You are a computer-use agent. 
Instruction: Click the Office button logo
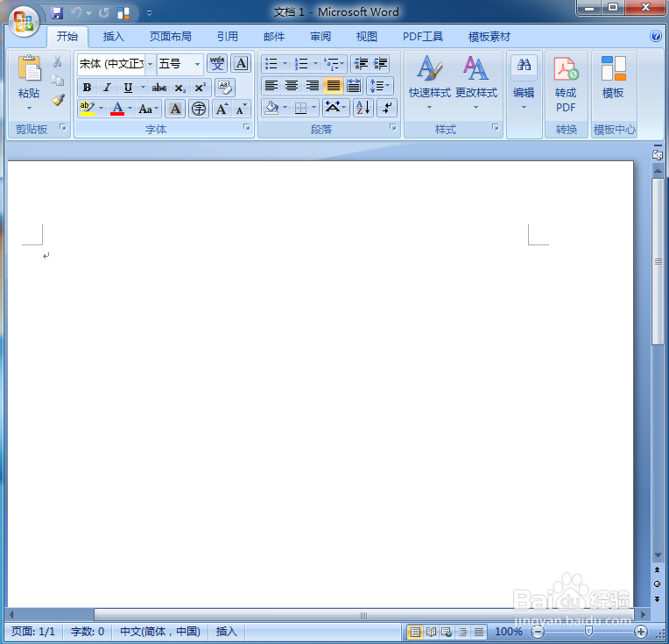[x=24, y=22]
